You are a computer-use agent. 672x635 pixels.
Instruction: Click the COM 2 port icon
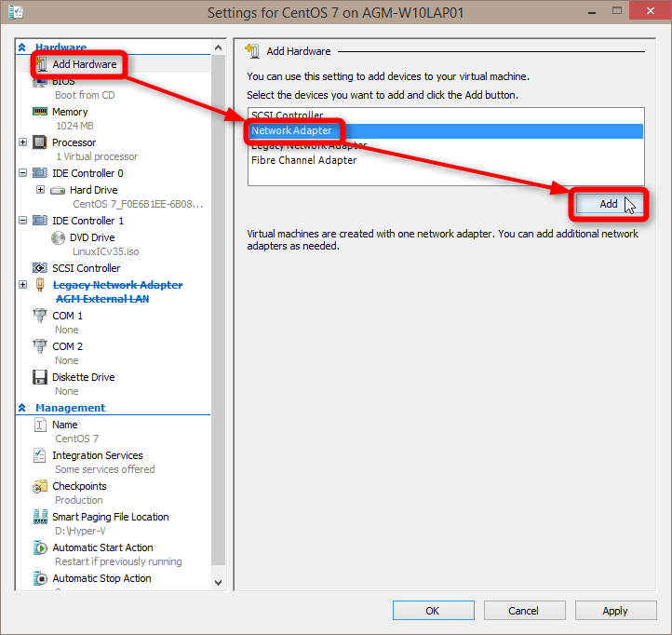(x=40, y=346)
